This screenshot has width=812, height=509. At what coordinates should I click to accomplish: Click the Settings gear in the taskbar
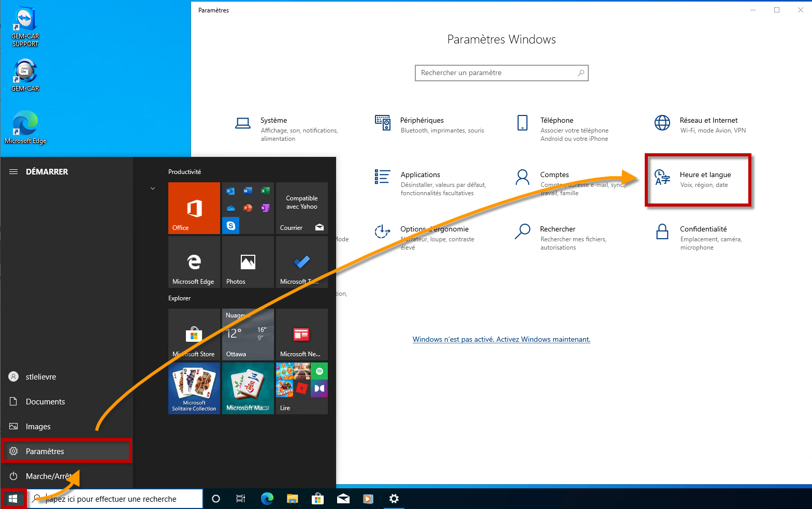[394, 499]
